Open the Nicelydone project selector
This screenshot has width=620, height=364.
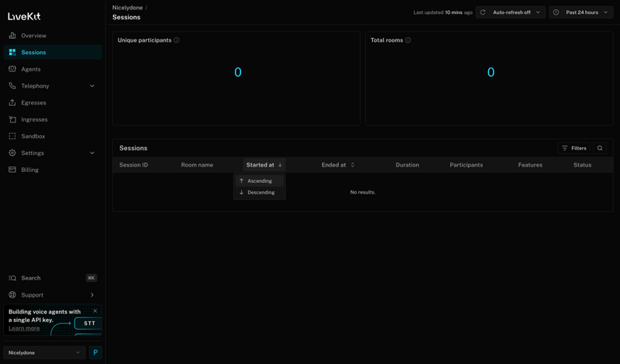(x=44, y=352)
